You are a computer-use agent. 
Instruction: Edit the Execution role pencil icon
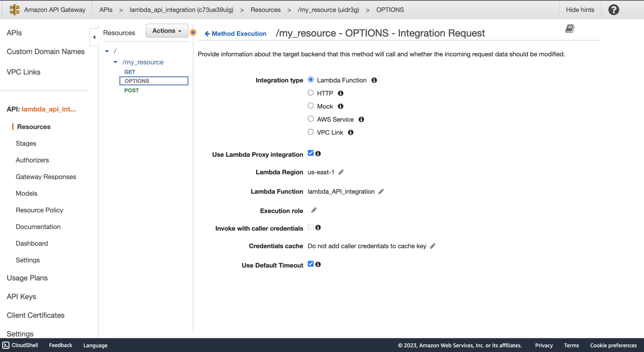(x=313, y=210)
